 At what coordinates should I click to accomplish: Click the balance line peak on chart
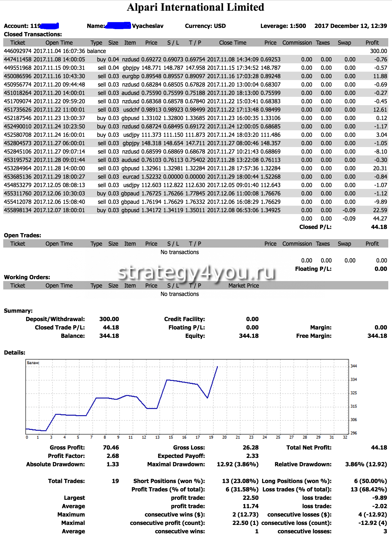[x=217, y=367]
